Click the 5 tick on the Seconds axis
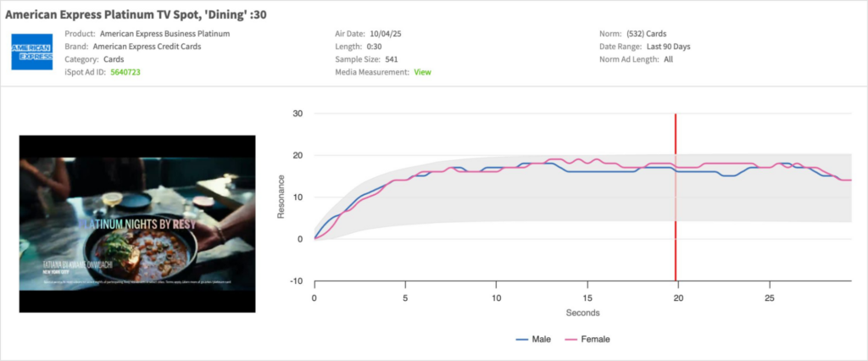Viewport: 868px width, 361px height. pyautogui.click(x=405, y=298)
